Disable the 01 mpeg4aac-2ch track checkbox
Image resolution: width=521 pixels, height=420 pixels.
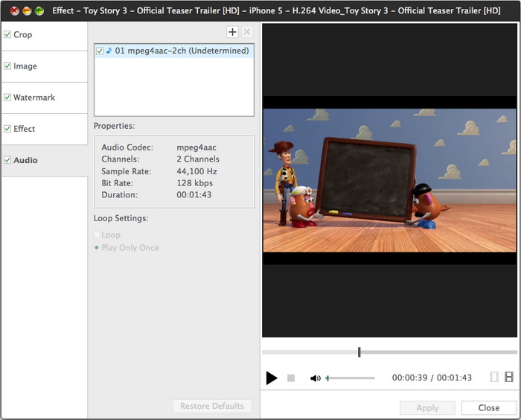click(x=100, y=51)
